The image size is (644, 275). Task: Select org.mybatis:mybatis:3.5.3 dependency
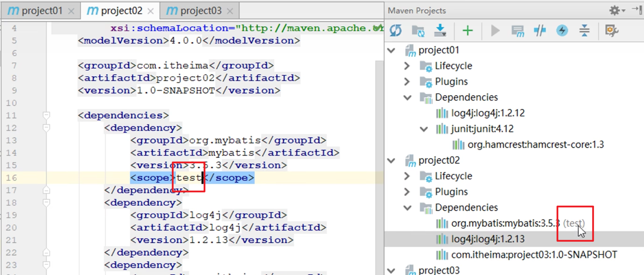click(x=505, y=223)
